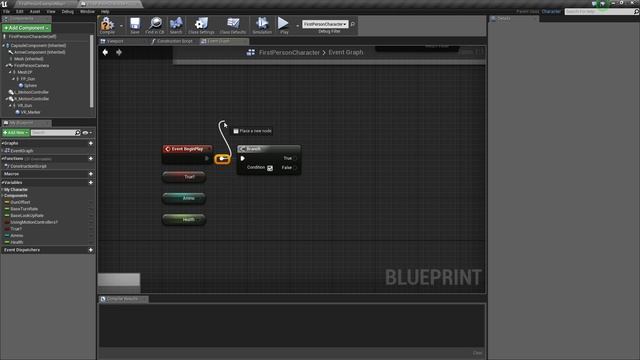
Task: Open view options eye dropdown
Action: [x=87, y=133]
